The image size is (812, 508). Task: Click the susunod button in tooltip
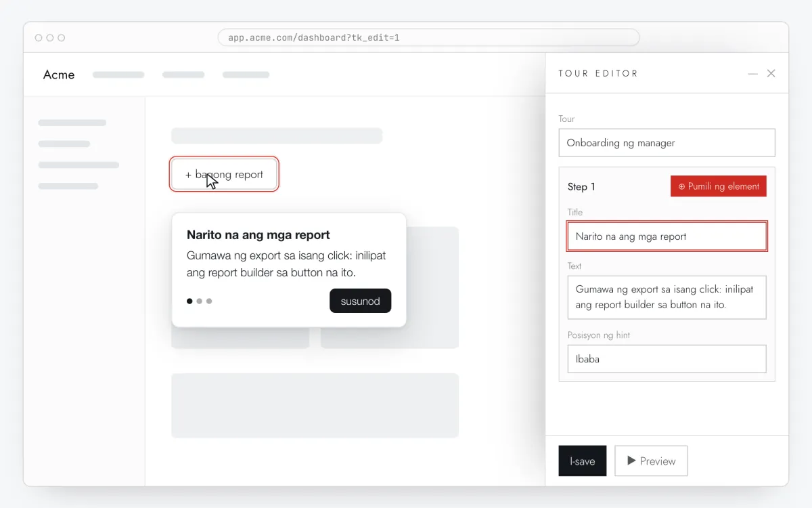[x=360, y=301]
